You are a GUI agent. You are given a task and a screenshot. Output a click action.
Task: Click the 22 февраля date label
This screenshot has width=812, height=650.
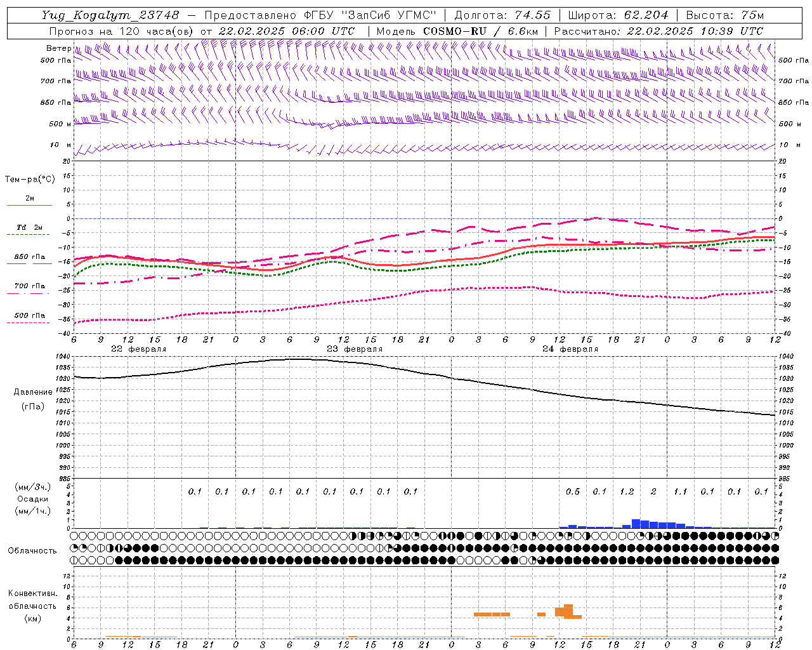138,349
